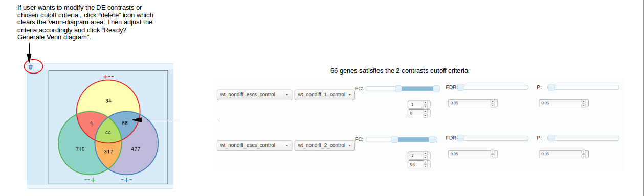Select the center Venn region showing 44
This screenshot has width=644, height=196.
coord(108,132)
